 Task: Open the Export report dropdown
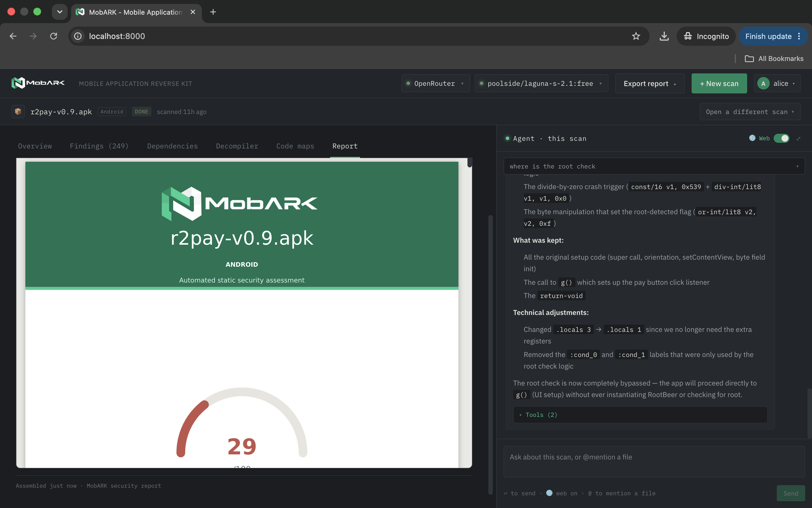(x=650, y=83)
